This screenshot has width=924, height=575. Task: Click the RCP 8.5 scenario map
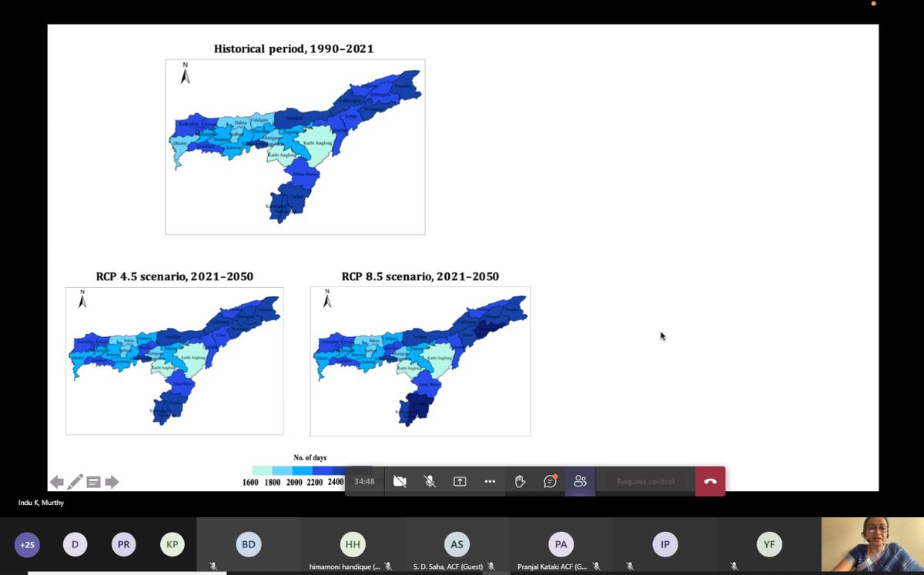pos(420,362)
